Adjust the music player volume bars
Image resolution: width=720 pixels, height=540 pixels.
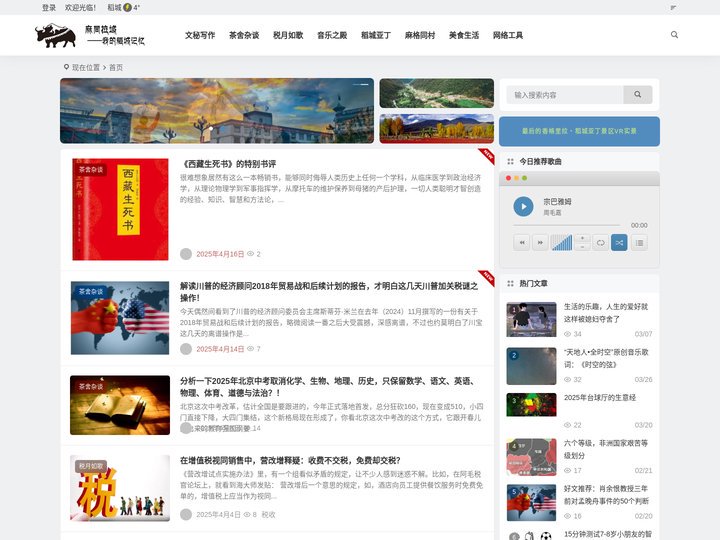pyautogui.click(x=561, y=242)
